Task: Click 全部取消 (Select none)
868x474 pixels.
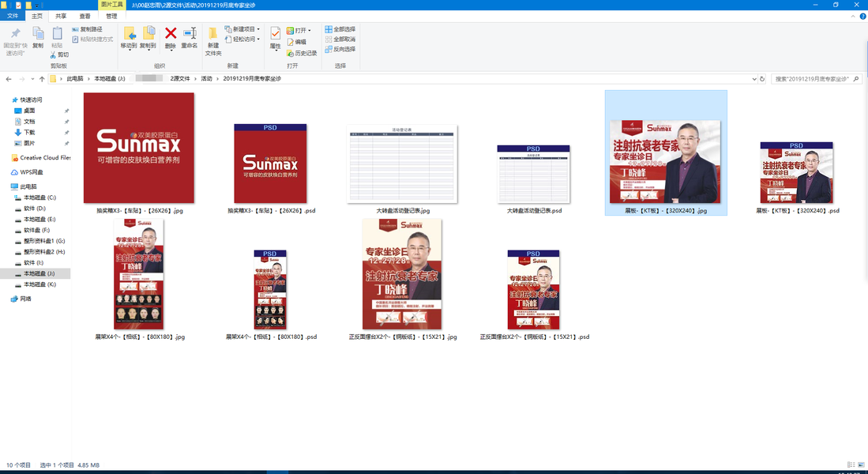Action: pyautogui.click(x=340, y=39)
